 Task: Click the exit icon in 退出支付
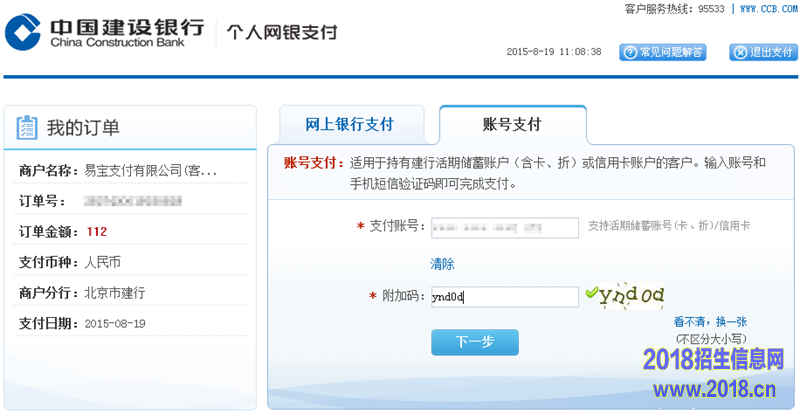click(x=739, y=52)
